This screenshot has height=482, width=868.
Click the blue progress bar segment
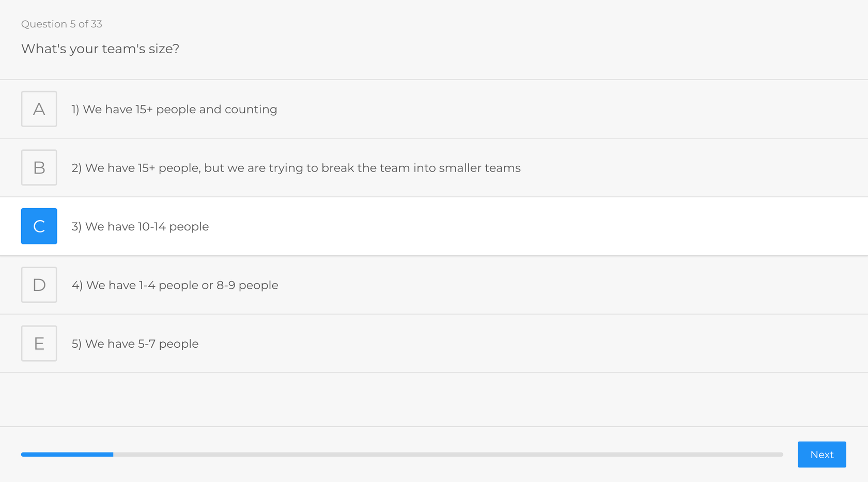[x=67, y=454]
